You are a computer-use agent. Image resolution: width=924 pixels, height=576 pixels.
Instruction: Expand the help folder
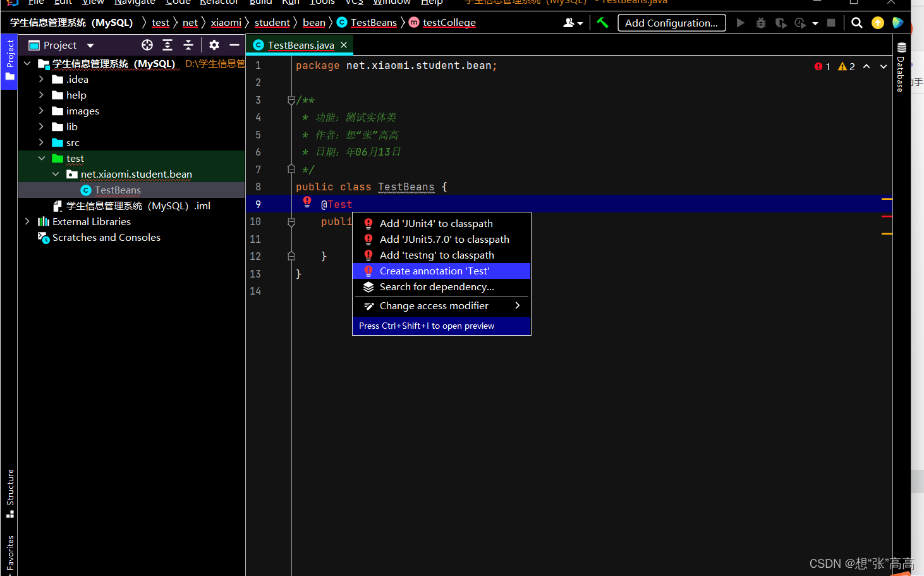click(41, 95)
